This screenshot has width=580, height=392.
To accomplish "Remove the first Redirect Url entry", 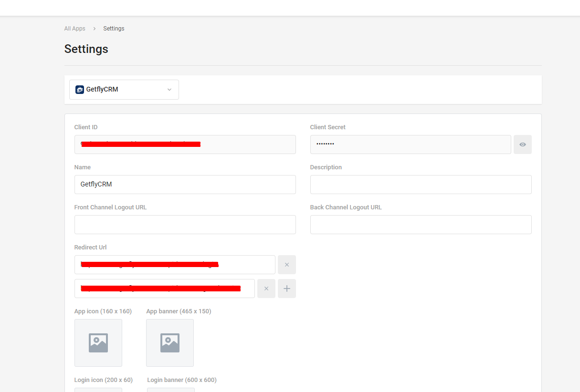I will (286, 265).
